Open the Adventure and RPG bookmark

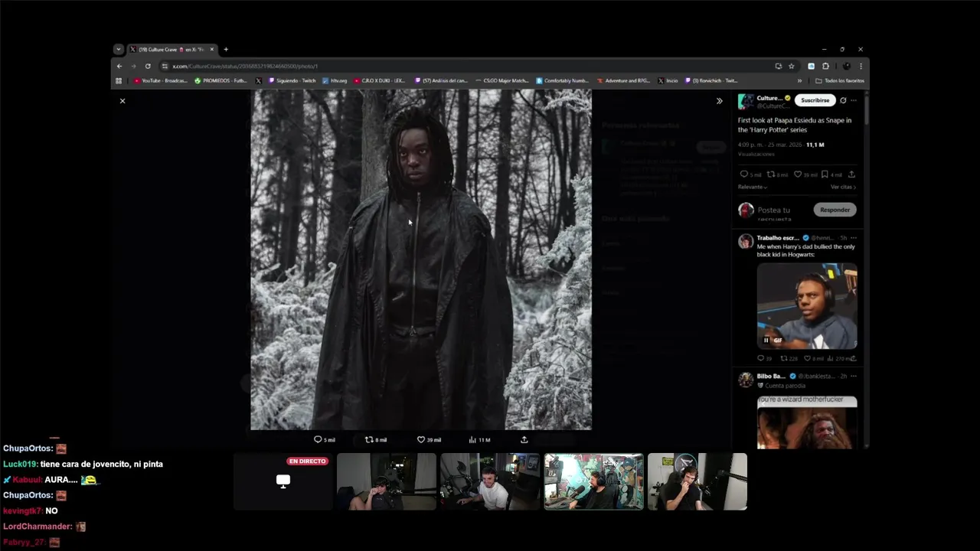coord(623,80)
